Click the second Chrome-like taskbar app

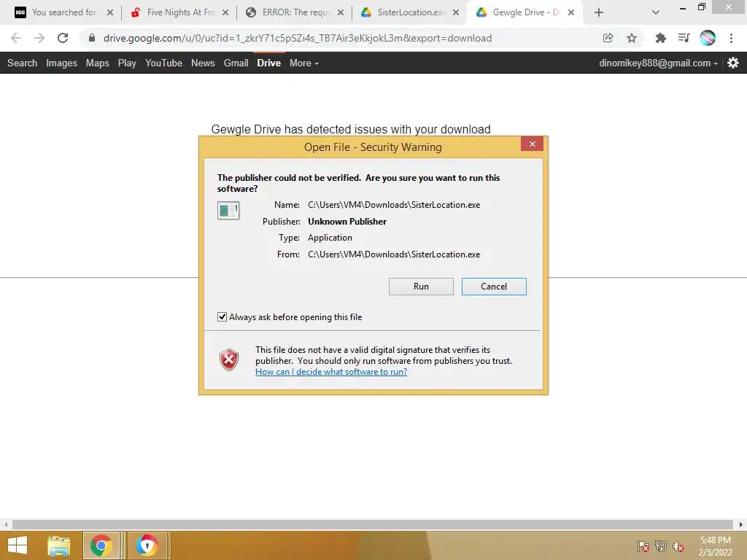[x=147, y=545]
